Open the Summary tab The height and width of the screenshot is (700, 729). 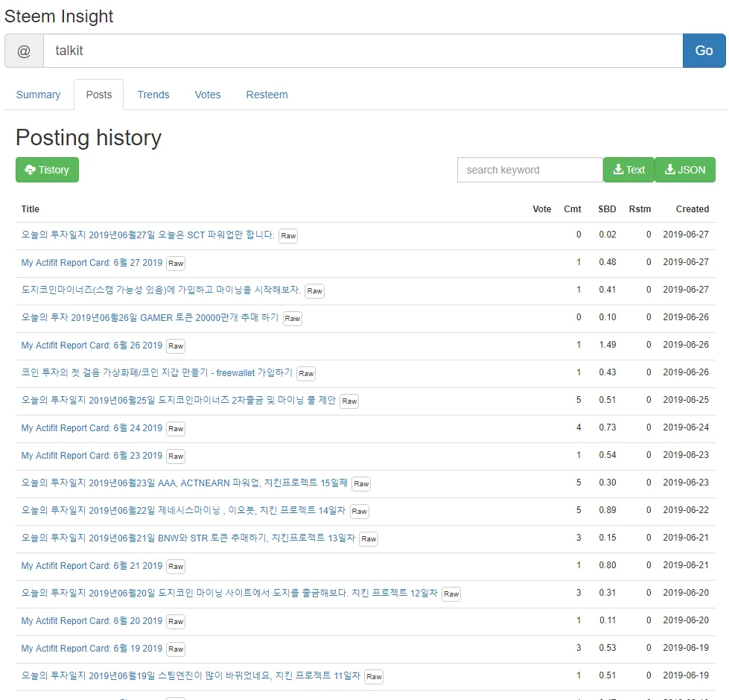tap(38, 95)
